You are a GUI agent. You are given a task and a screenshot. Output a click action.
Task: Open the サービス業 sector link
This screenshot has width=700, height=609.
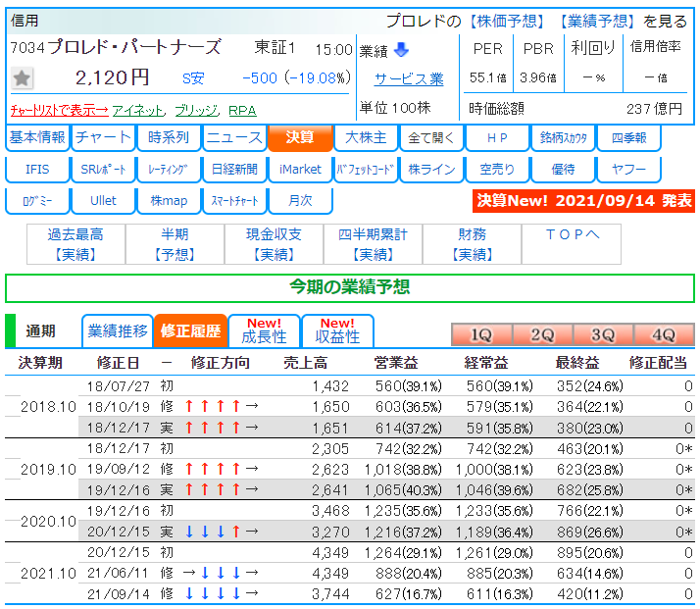coord(409,79)
